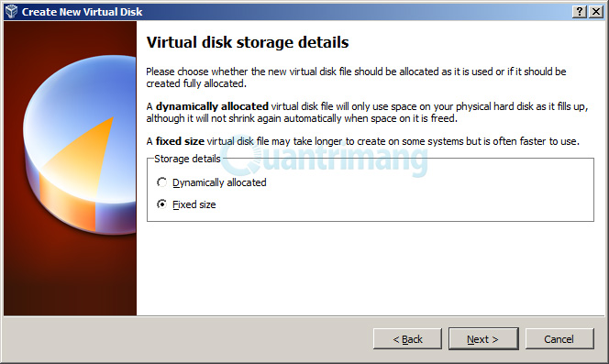Click the 'Storage details' group box label
The height and width of the screenshot is (364, 609).
[x=187, y=159]
